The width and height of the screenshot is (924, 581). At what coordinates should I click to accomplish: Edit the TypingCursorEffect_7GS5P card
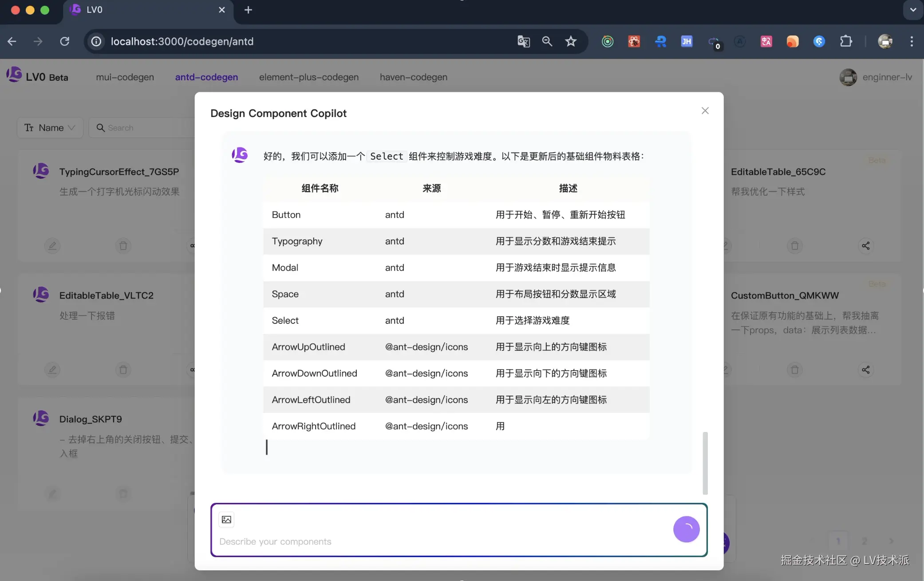click(52, 246)
